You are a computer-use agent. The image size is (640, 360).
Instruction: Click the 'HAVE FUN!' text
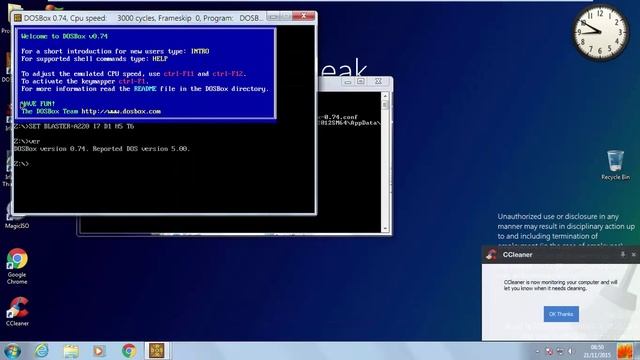click(x=38, y=104)
